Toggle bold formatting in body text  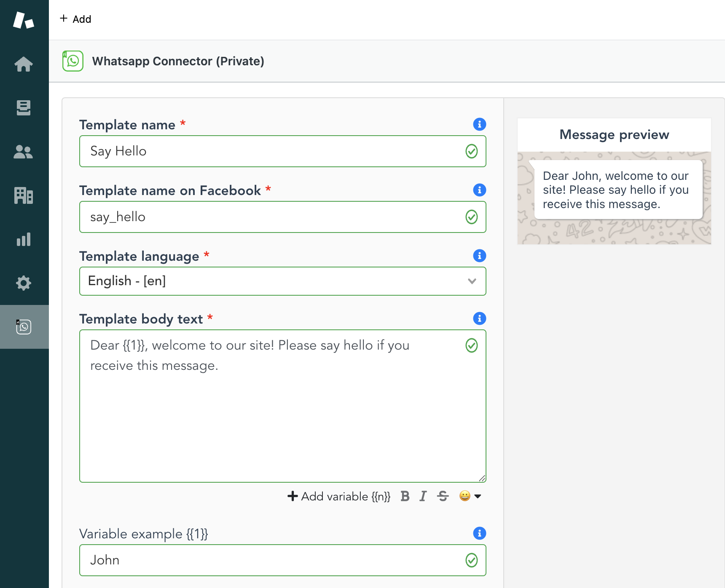[405, 496]
